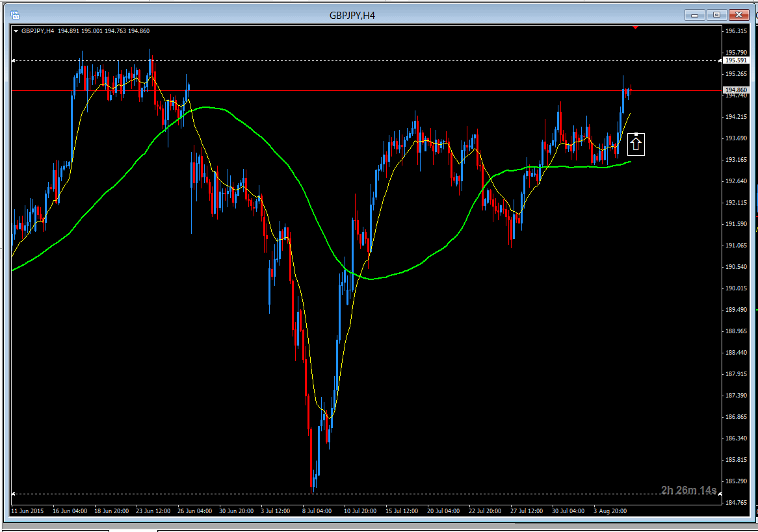
Task: Click the 8 Jul 04:00 time label
Action: point(317,511)
